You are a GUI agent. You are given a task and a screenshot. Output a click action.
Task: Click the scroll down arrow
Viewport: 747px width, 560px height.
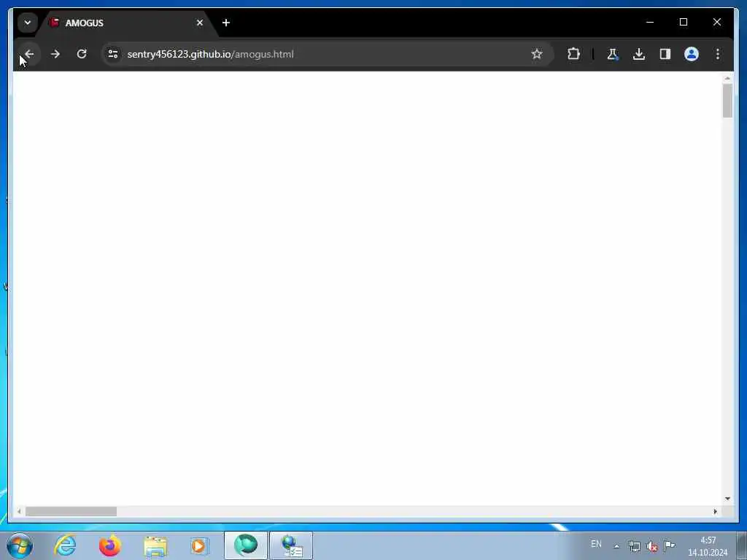point(727,499)
